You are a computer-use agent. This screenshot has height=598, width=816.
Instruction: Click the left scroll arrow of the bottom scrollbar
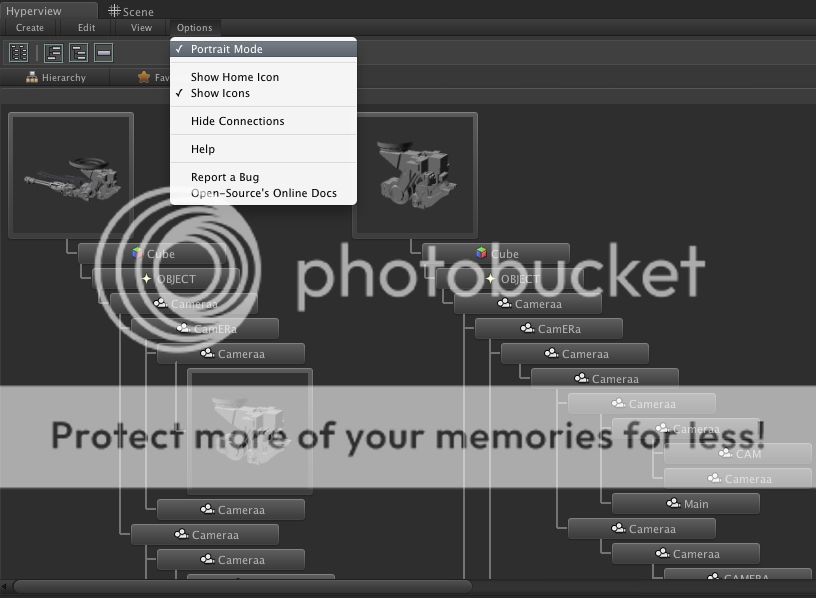(x=4, y=587)
